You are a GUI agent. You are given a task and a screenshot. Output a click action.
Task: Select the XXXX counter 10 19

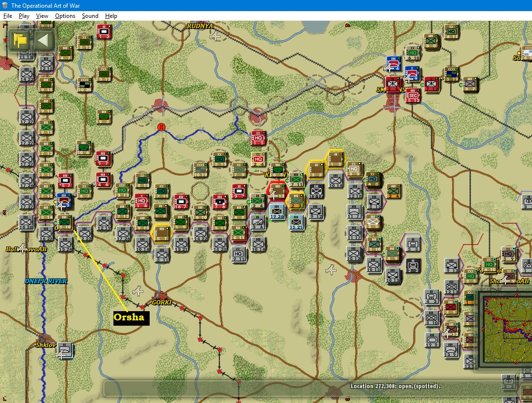[x=200, y=170]
